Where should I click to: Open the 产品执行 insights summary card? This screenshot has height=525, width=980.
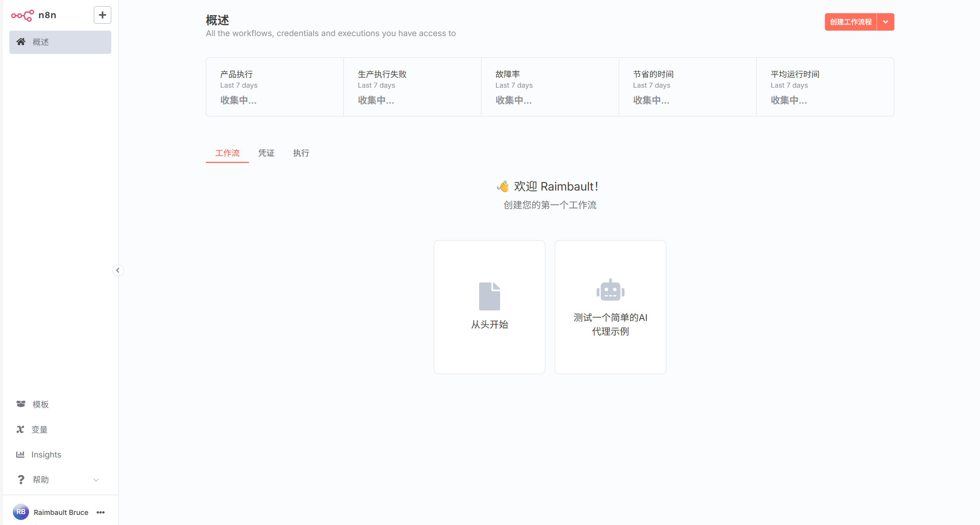274,87
